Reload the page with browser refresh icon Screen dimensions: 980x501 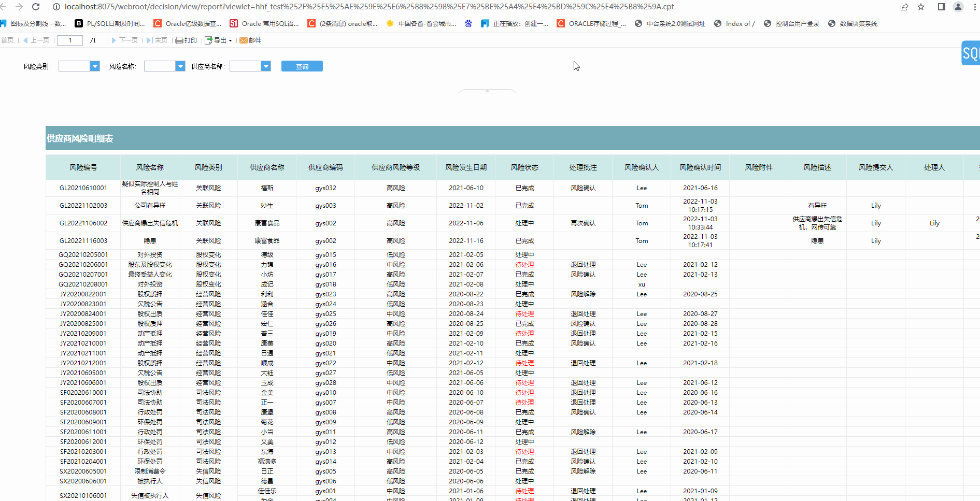(36, 7)
